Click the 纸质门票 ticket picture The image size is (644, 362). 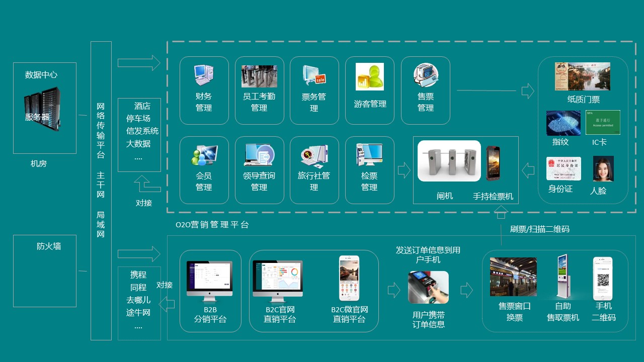582,76
